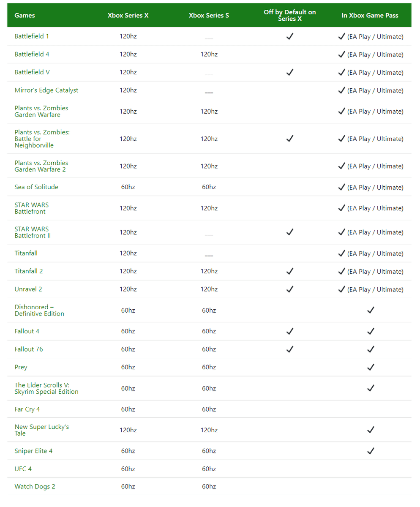Select the Titanfall 2 game link
Viewport: 420px width, 507px height.
coord(29,271)
